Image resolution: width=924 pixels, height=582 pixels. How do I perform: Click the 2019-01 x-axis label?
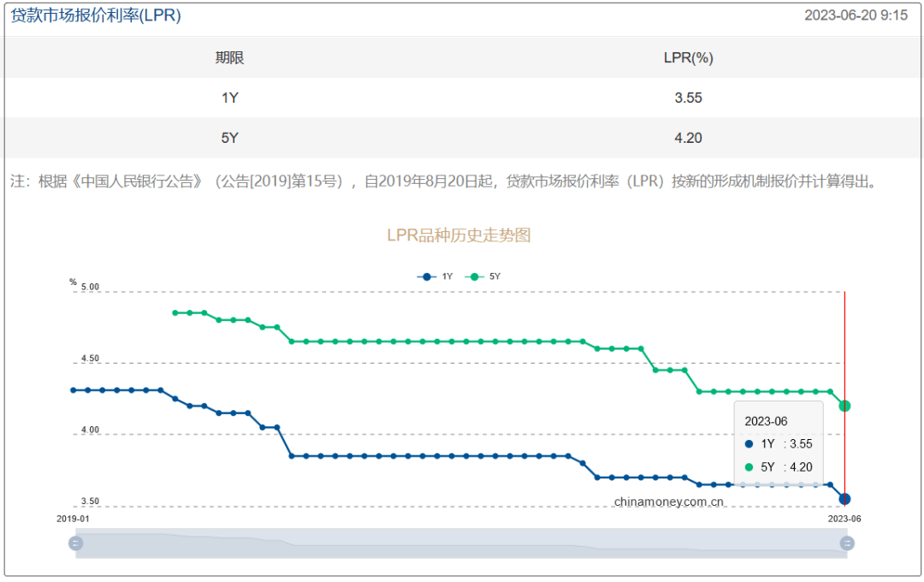(73, 519)
